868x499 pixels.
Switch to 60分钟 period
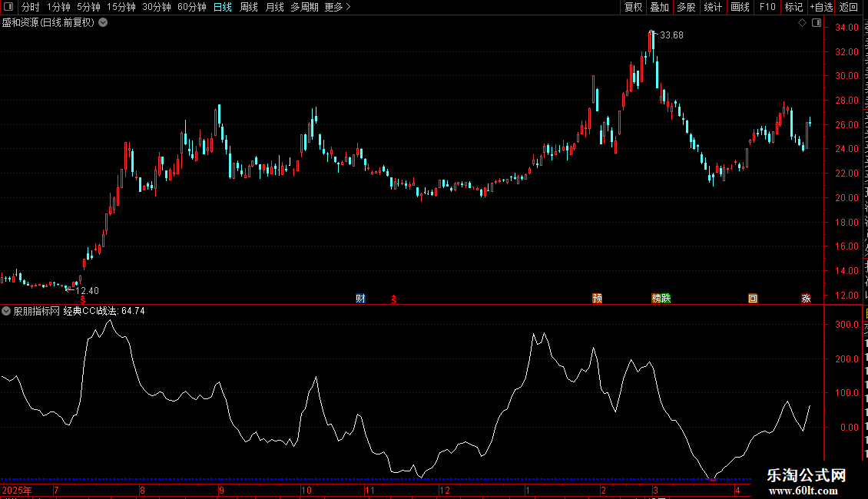click(x=192, y=7)
